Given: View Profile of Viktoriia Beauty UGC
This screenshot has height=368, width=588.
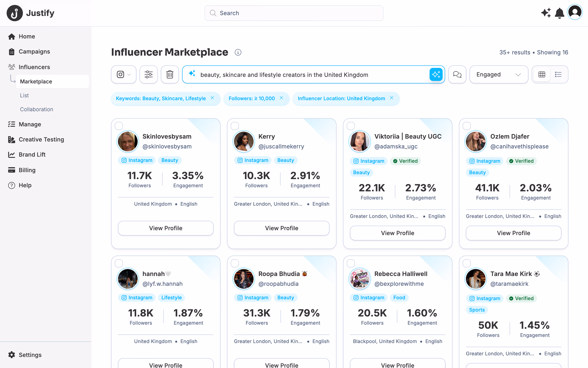Looking at the screenshot, I should pos(398,233).
